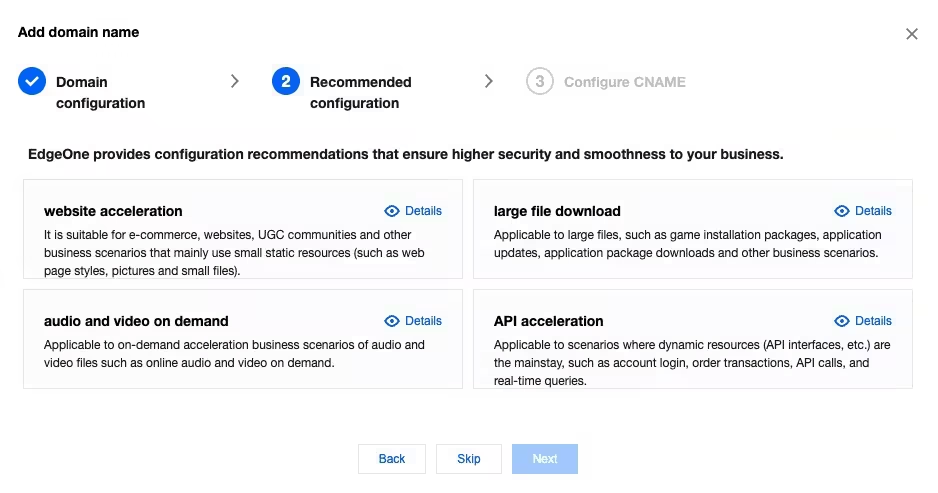Pick the API acceleration option card
The width and height of the screenshot is (938, 493).
[693, 339]
